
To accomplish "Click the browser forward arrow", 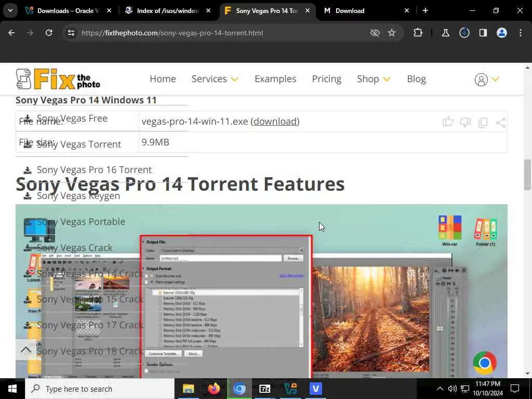I will [x=30, y=33].
